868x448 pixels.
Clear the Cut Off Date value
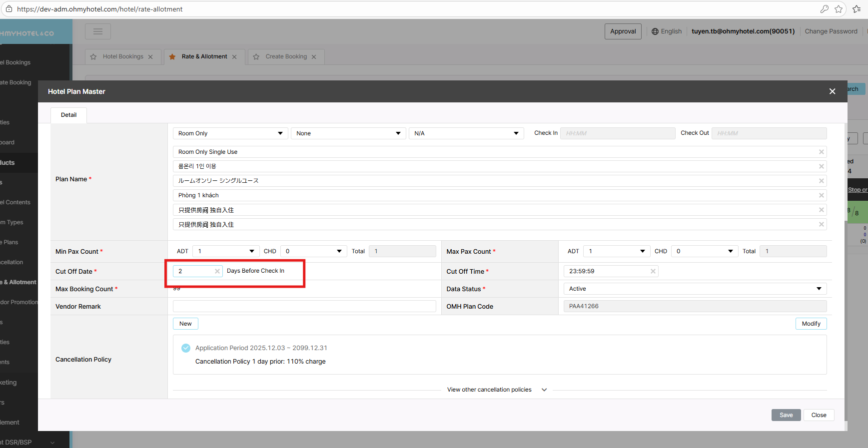(x=217, y=271)
